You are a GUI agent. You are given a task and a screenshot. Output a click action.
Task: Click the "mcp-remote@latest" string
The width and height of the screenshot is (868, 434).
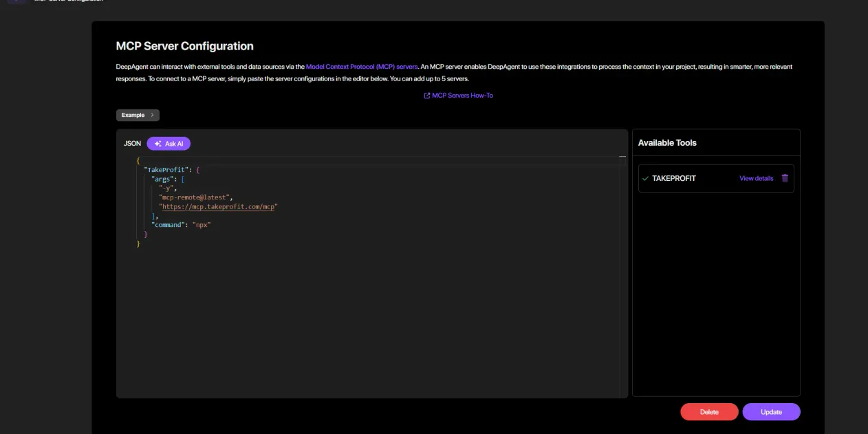point(195,197)
